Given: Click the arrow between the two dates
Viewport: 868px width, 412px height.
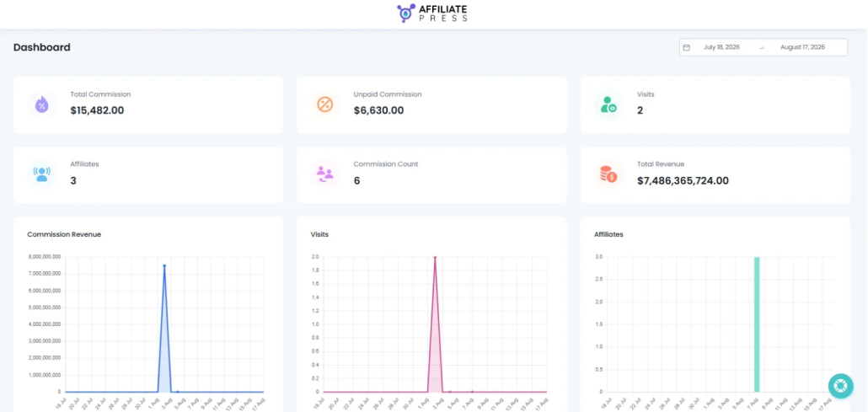Looking at the screenshot, I should coord(761,48).
